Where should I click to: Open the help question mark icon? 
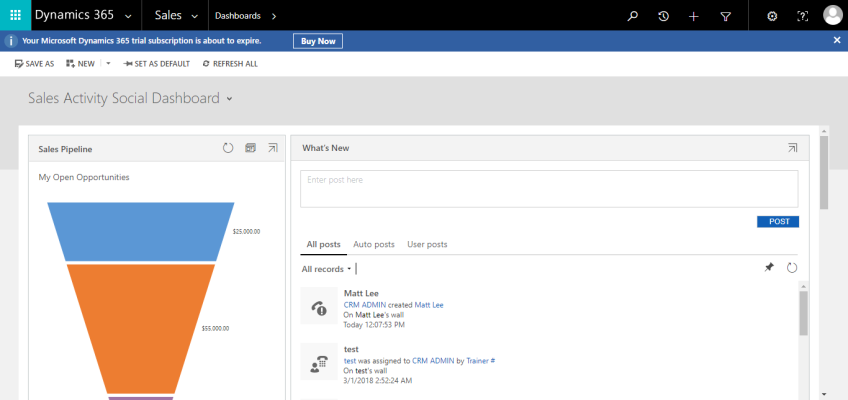[803, 16]
